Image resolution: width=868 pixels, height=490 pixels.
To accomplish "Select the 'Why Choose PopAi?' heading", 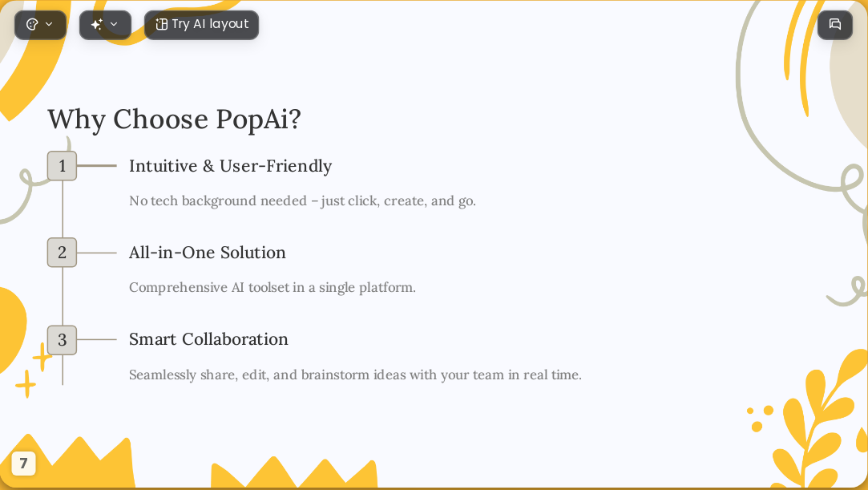I will pyautogui.click(x=175, y=119).
